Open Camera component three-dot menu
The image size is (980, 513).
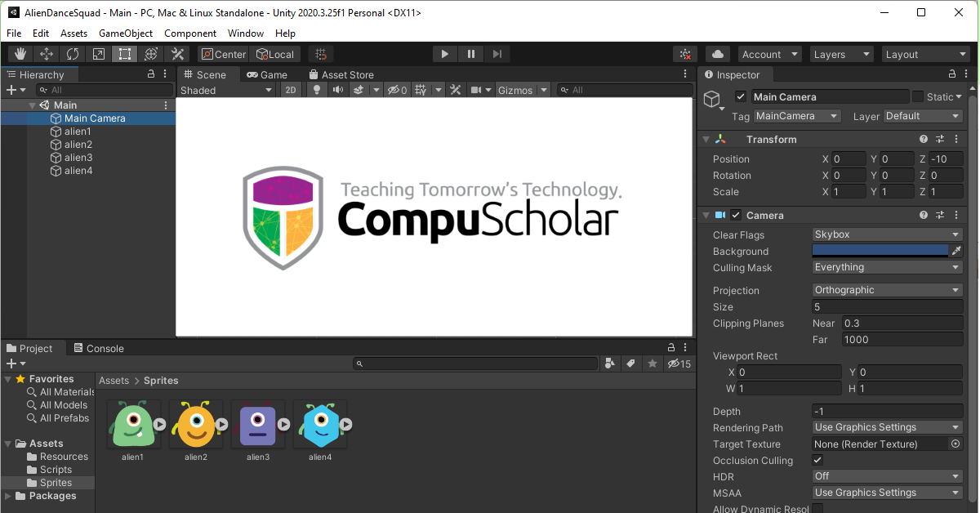[x=955, y=216]
